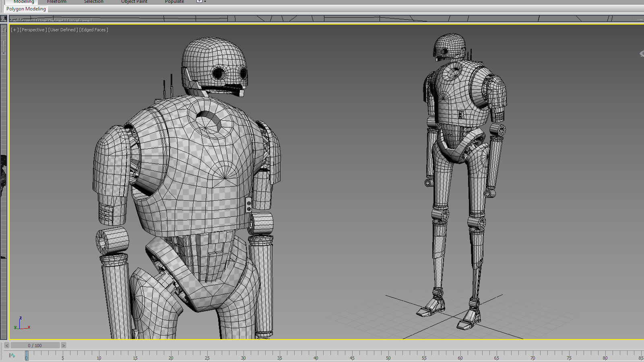Click the [User Defined] viewport label
The image size is (644, 362).
[x=63, y=30]
